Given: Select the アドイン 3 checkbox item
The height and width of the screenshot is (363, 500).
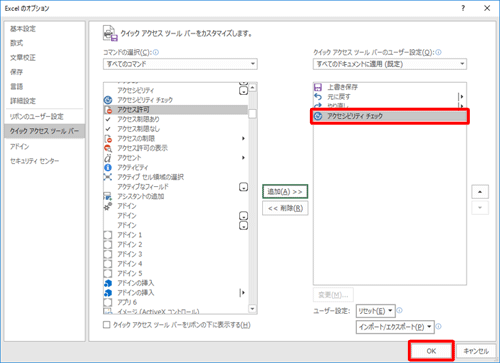Looking at the screenshot, I should coord(176,254).
